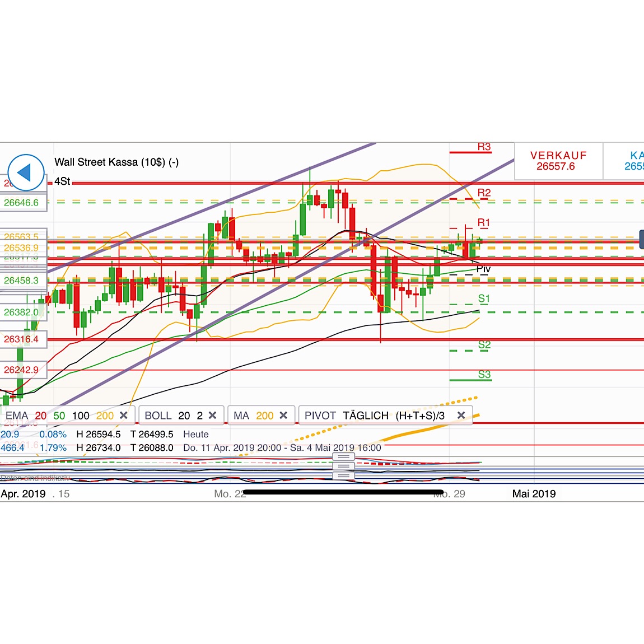Select the Heute statistics row
The width and height of the screenshot is (644, 644).
195,434
